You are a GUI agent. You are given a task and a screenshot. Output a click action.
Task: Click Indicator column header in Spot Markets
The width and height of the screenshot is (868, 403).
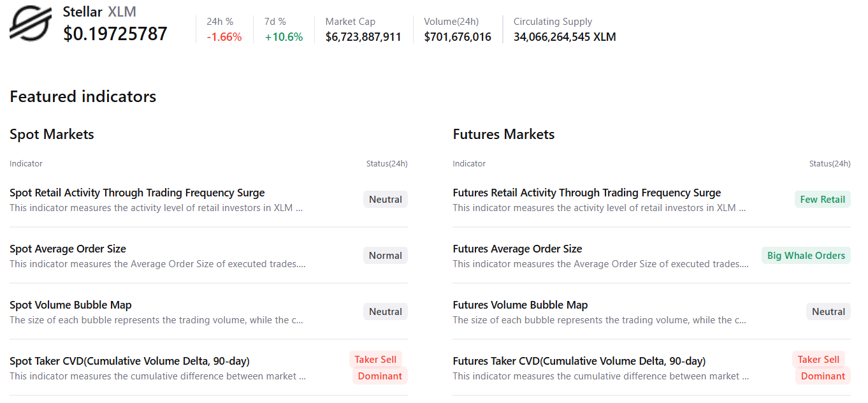click(26, 164)
